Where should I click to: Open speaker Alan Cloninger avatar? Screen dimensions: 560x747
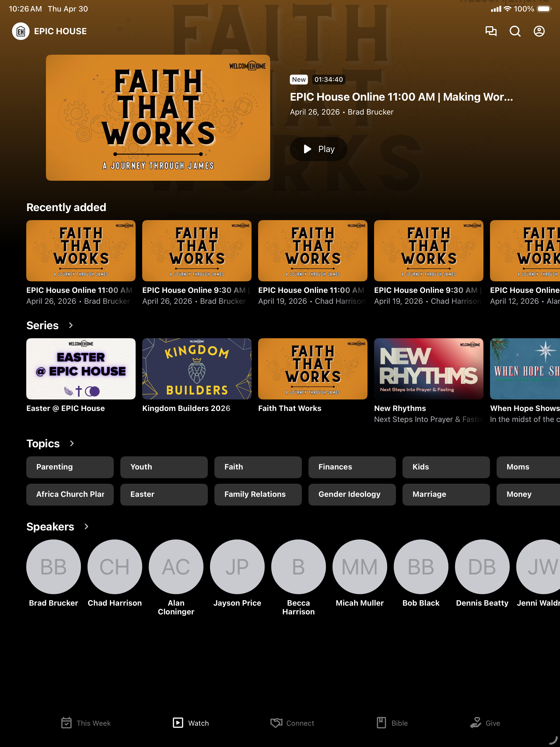(x=176, y=567)
